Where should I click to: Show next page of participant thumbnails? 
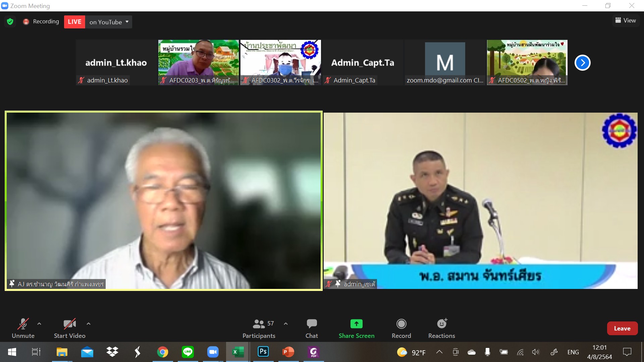pyautogui.click(x=582, y=63)
